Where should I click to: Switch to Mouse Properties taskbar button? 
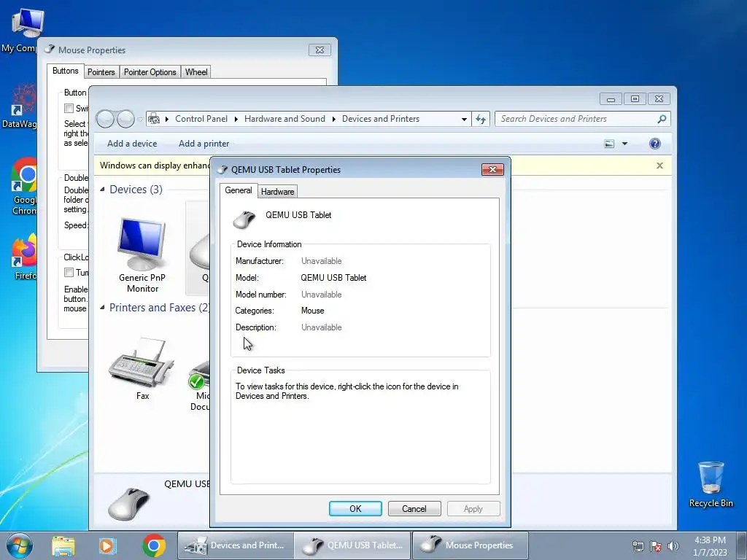[470, 545]
